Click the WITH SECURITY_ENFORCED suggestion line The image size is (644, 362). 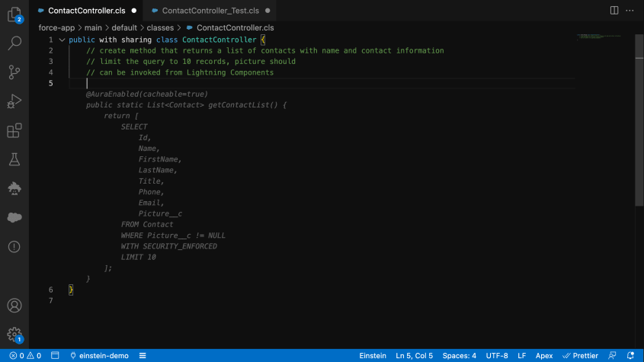click(168, 246)
